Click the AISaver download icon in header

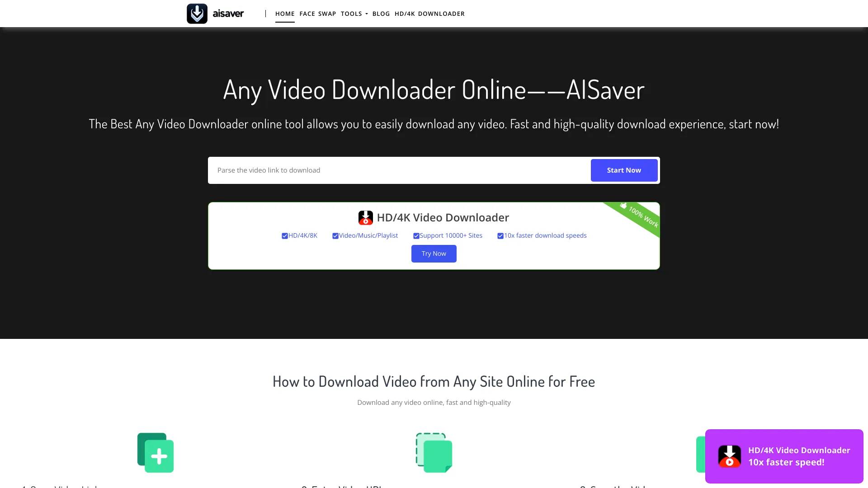click(197, 13)
